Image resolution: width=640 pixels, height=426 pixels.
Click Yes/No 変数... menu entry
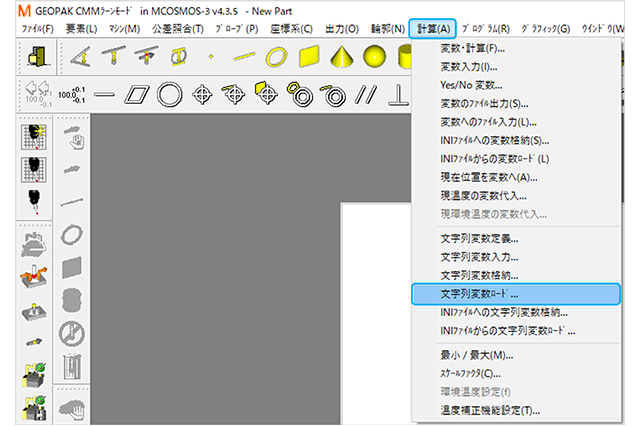pyautogui.click(x=471, y=85)
